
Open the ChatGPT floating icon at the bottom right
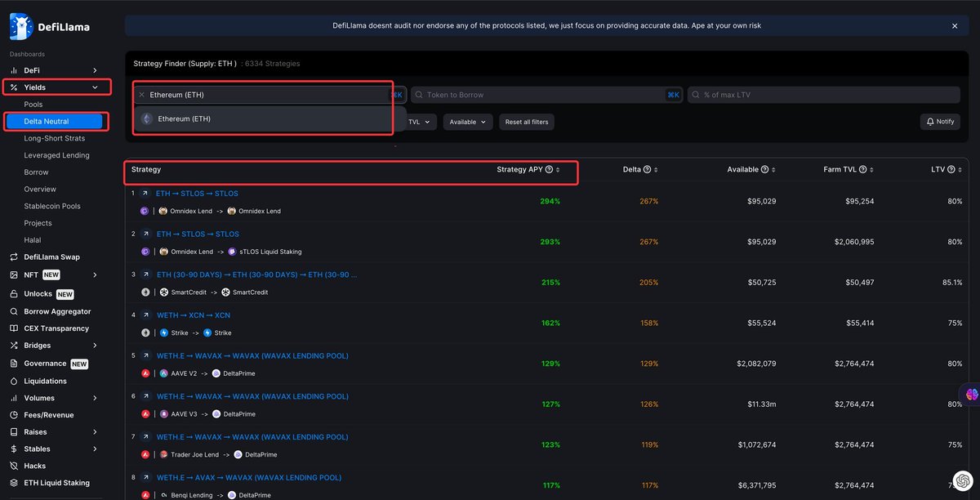963,481
